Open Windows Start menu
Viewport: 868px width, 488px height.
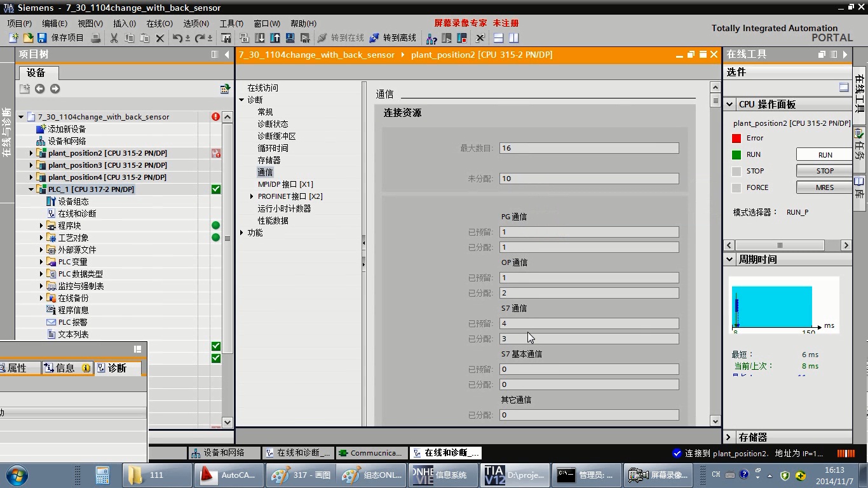tap(17, 475)
